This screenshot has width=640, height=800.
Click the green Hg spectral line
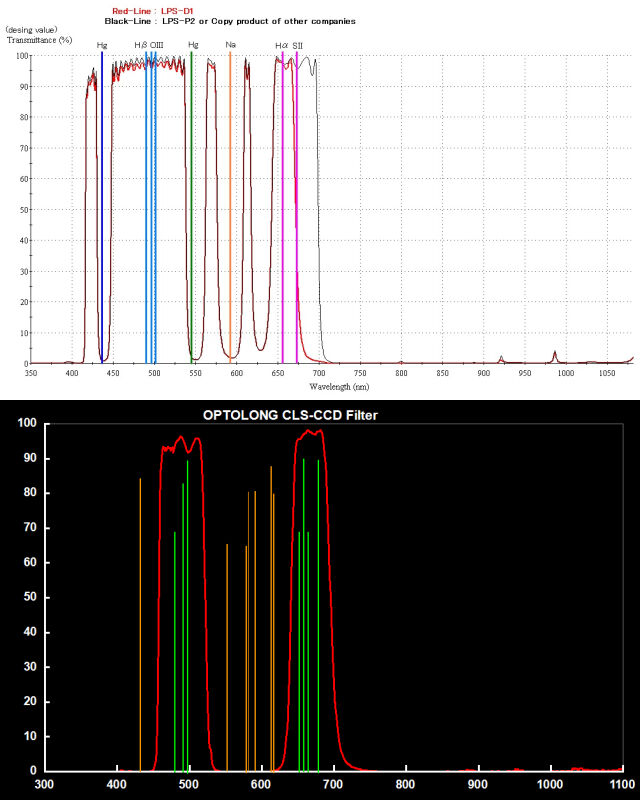point(191,207)
